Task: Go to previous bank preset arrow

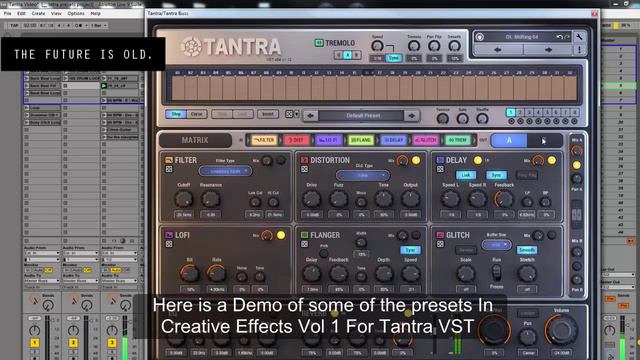Action: (x=498, y=50)
